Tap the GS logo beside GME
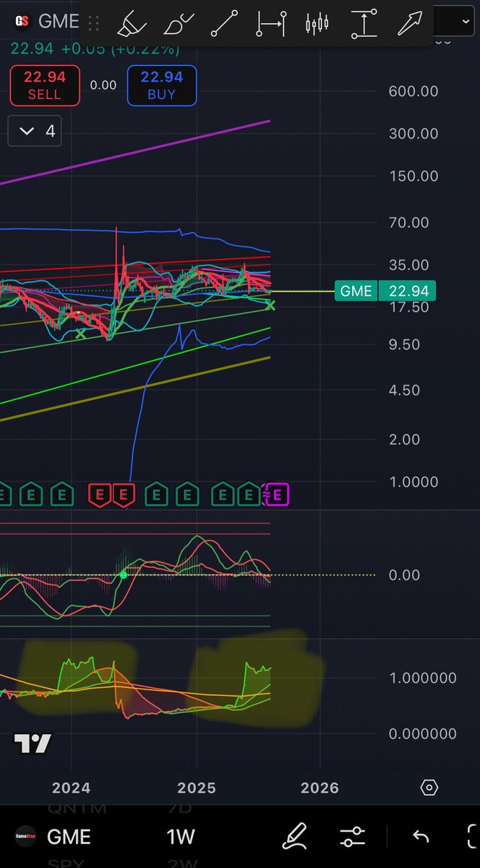The image size is (480, 868). [x=22, y=21]
